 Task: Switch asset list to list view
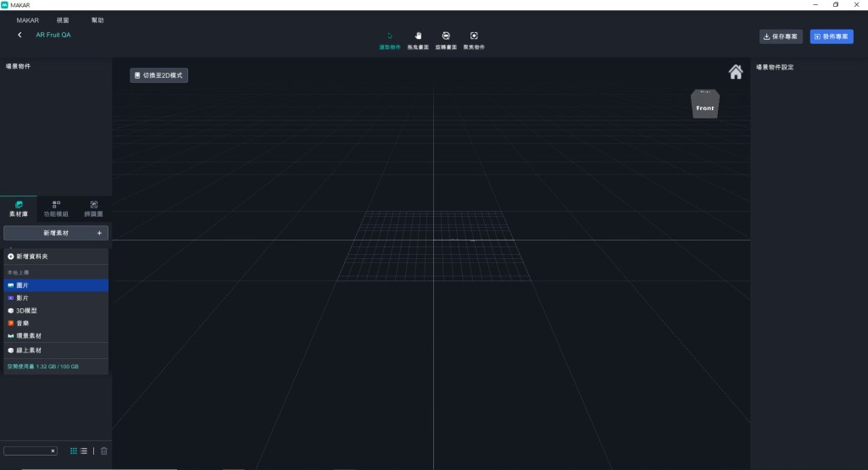point(84,451)
